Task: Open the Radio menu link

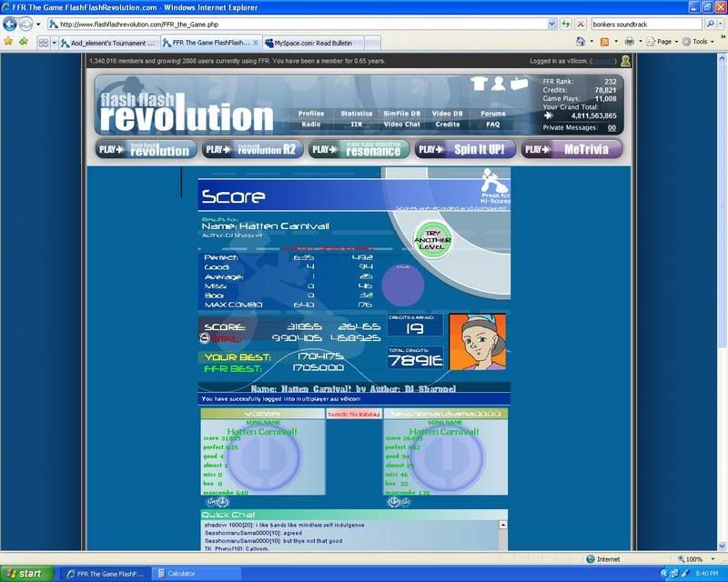Action: (310, 125)
